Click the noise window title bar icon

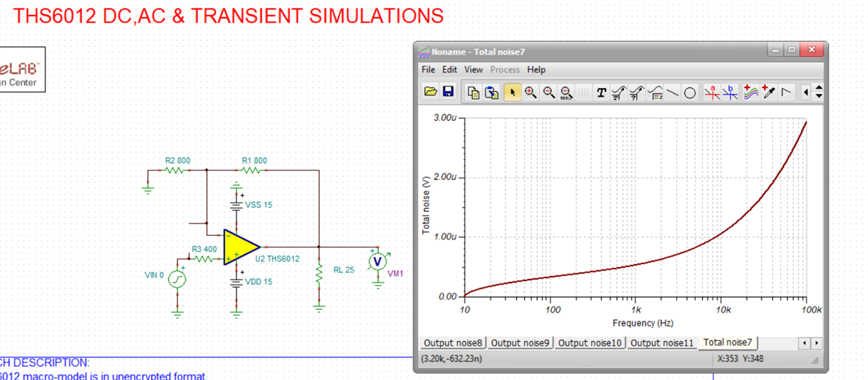(x=423, y=52)
